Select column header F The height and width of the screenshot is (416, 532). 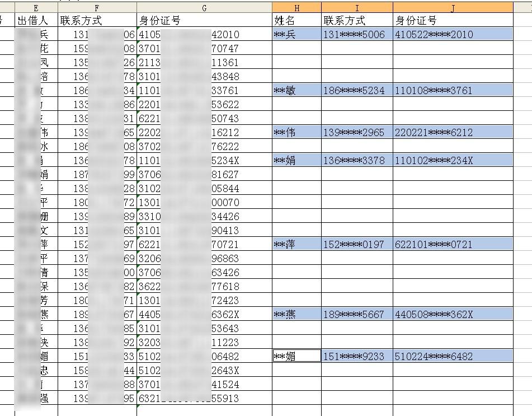coord(97,8)
